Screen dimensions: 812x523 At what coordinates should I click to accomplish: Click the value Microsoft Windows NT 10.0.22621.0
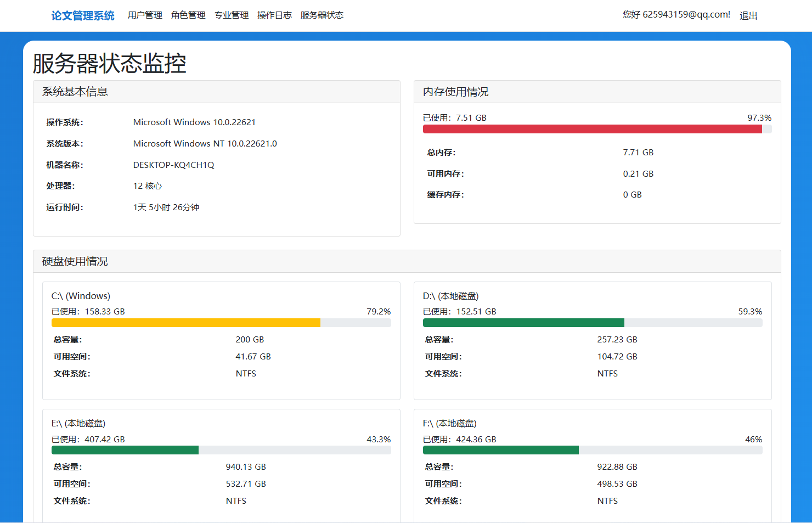[x=205, y=144]
